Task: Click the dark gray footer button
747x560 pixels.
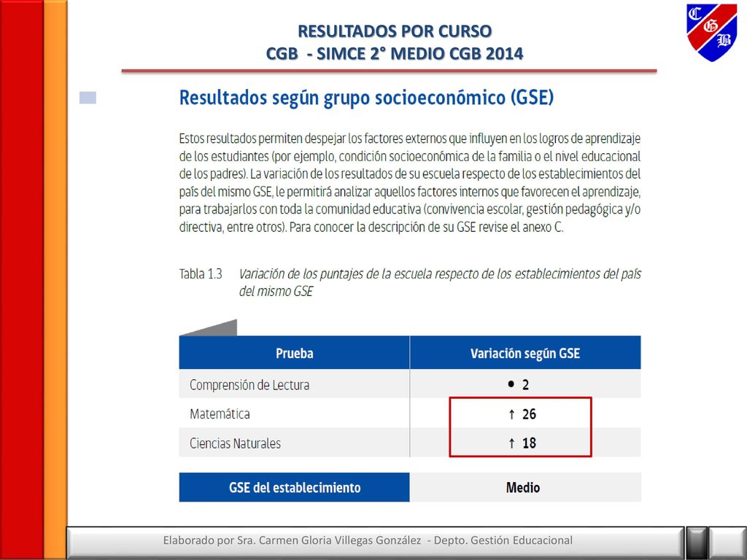Action: click(x=697, y=542)
